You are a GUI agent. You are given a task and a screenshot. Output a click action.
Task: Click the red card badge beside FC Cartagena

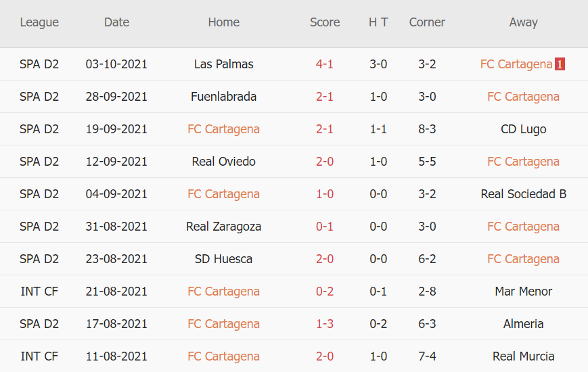coord(560,64)
